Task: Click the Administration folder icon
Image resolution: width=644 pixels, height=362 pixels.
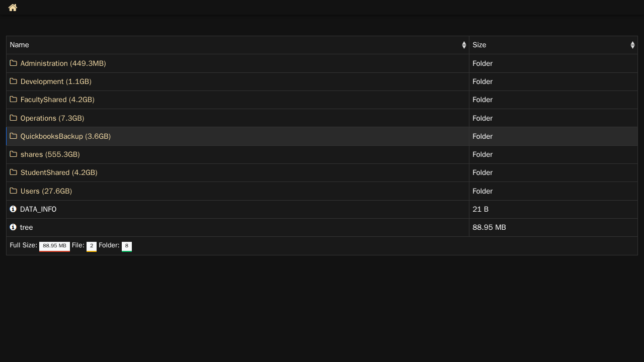Action: (14, 63)
